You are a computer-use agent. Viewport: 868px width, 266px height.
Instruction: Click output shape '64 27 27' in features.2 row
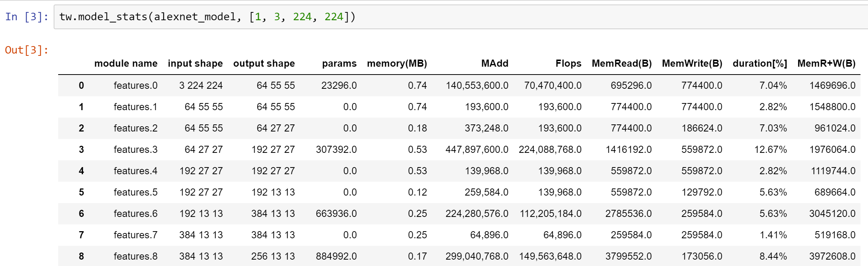click(x=275, y=128)
